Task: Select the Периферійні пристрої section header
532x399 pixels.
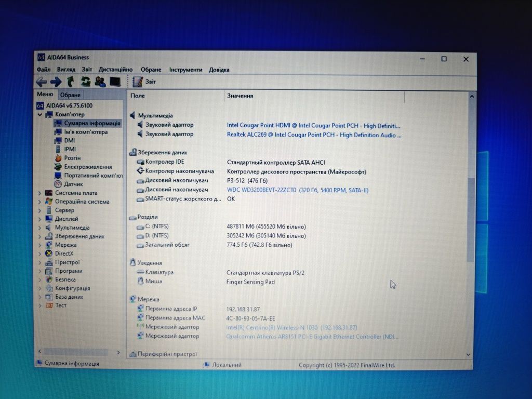Action: [167, 354]
